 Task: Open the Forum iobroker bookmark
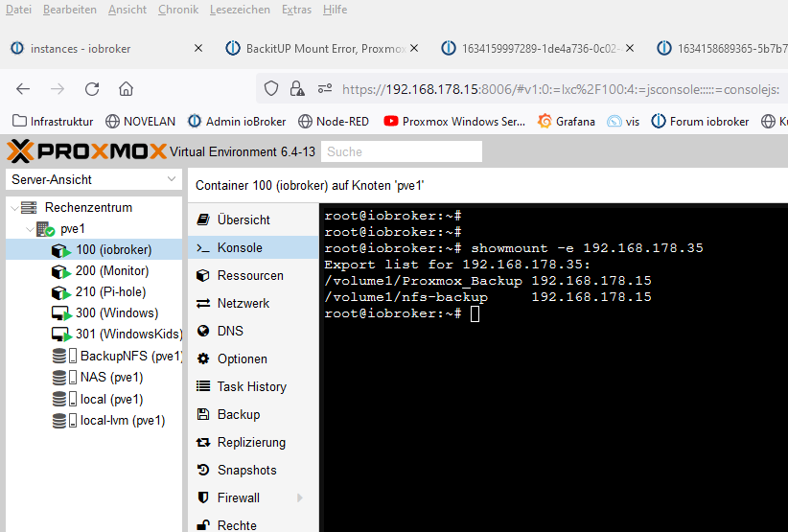pyautogui.click(x=700, y=122)
